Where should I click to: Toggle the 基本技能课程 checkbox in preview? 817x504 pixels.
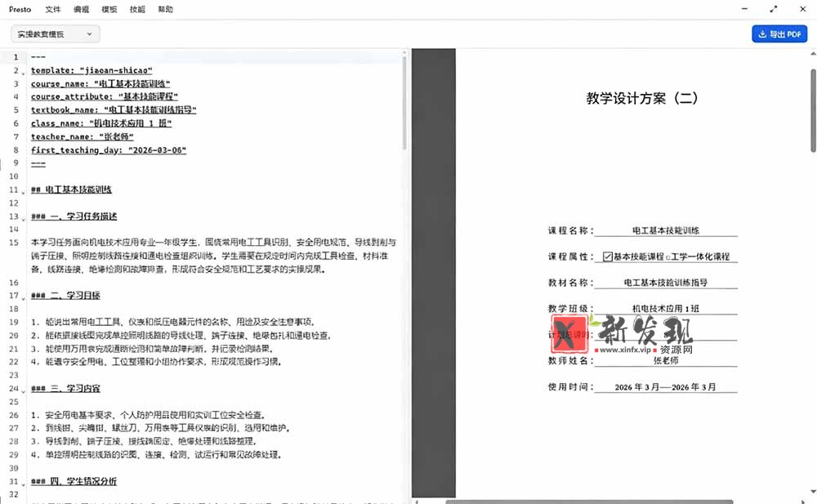coord(608,256)
